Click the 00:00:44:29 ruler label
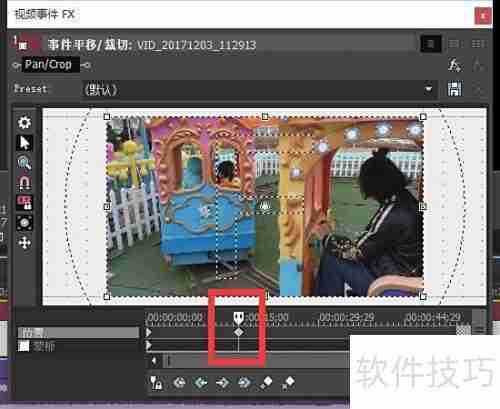500x409 pixels. pos(432,317)
